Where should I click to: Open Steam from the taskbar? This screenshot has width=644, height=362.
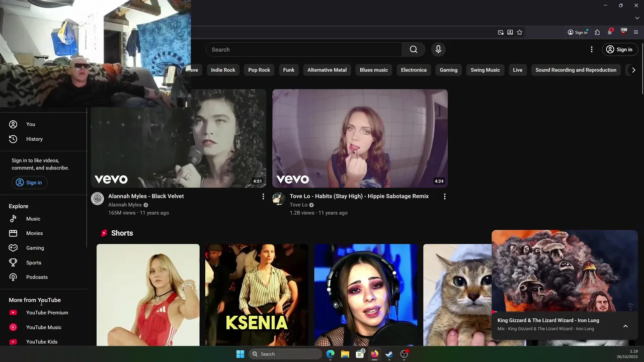pyautogui.click(x=389, y=354)
